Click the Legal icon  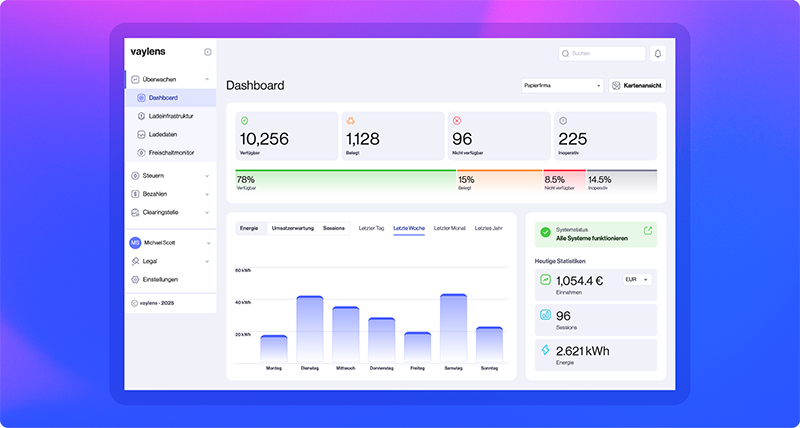click(x=135, y=261)
